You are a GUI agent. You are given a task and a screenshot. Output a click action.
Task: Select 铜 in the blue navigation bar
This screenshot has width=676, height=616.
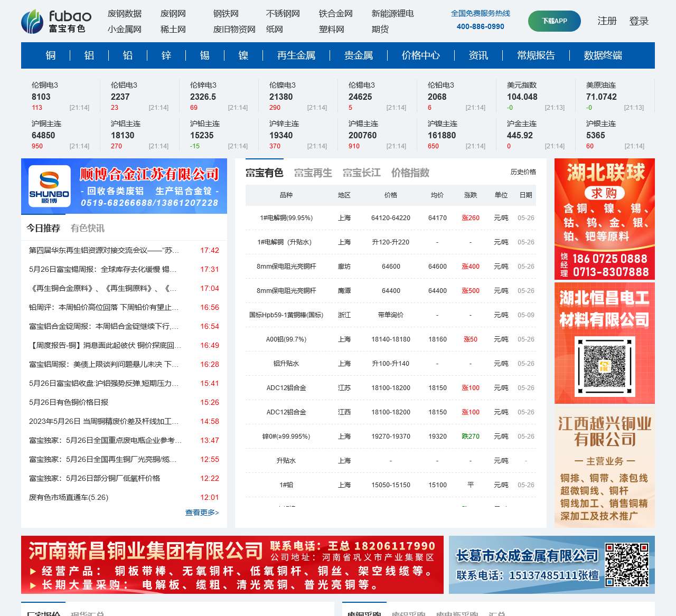[51, 55]
